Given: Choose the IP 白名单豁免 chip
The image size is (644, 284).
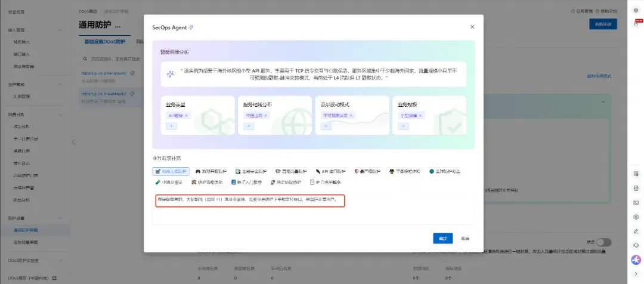Looking at the screenshot, I should coord(326,182).
